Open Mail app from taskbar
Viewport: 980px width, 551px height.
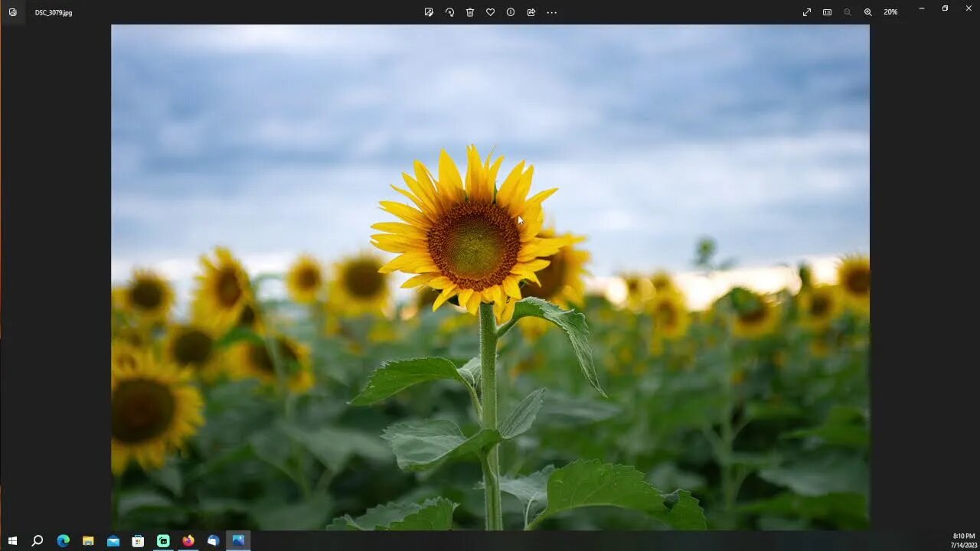tap(113, 540)
